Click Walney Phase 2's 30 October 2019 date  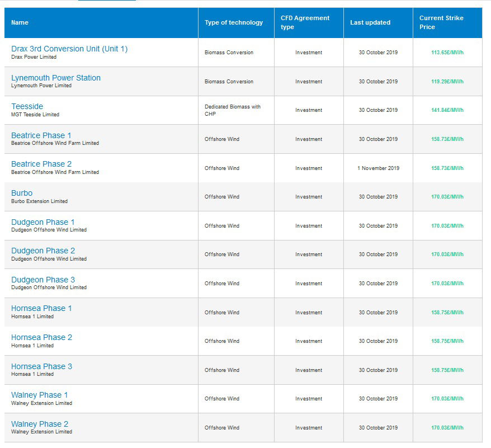(x=378, y=428)
